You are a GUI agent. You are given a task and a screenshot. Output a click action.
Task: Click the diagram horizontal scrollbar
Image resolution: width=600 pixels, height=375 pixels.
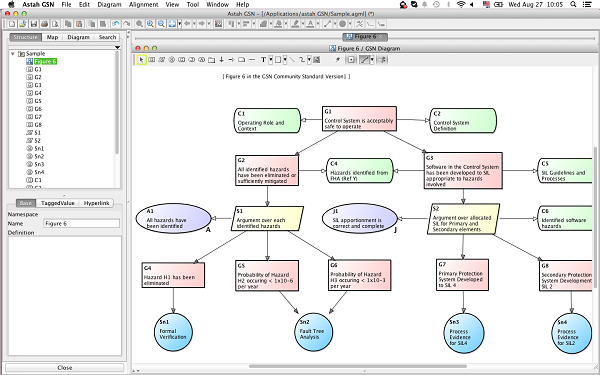(x=357, y=367)
